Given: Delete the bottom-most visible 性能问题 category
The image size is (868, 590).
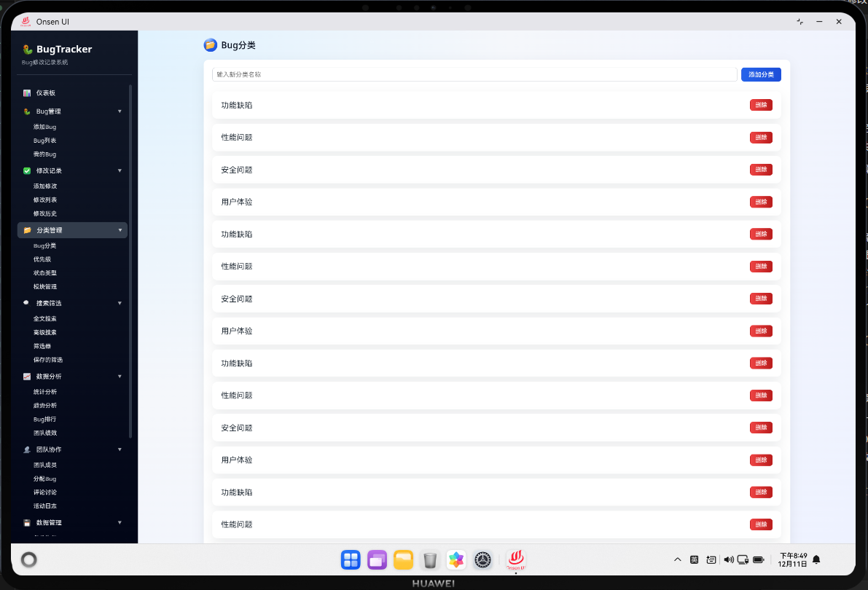Looking at the screenshot, I should 761,524.
